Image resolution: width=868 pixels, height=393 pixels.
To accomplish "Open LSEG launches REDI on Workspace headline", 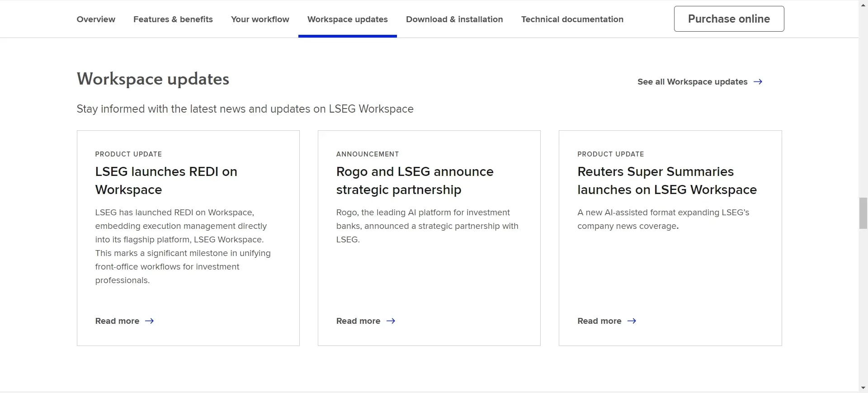I will point(166,180).
